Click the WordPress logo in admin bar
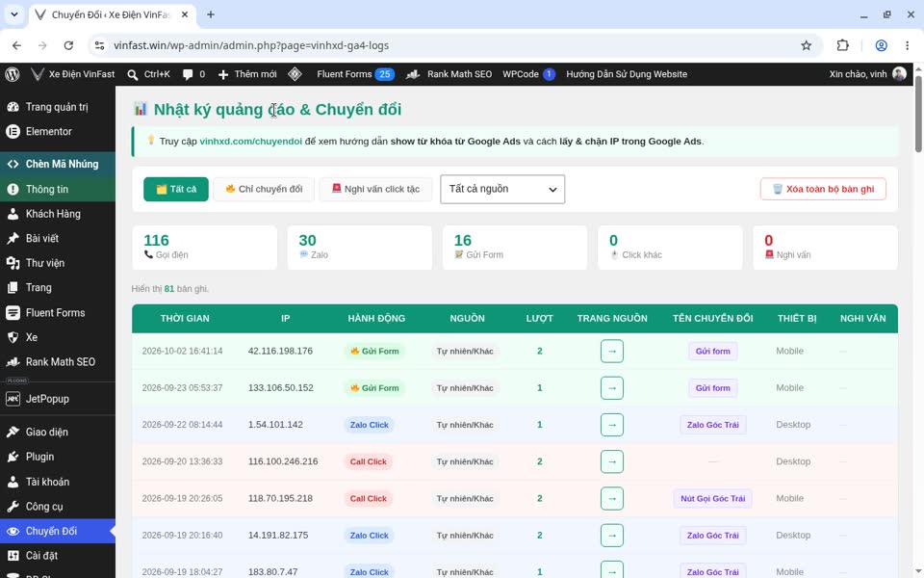The image size is (924, 578). click(13, 74)
